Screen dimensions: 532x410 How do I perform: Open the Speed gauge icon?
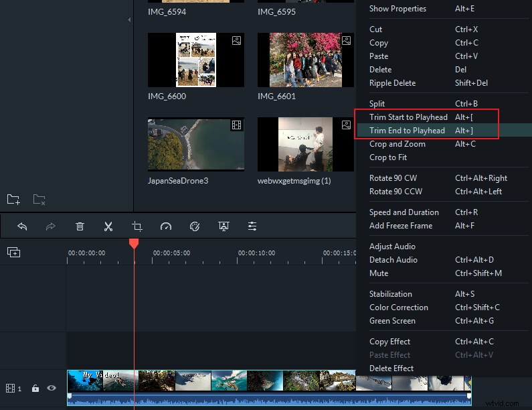166,226
